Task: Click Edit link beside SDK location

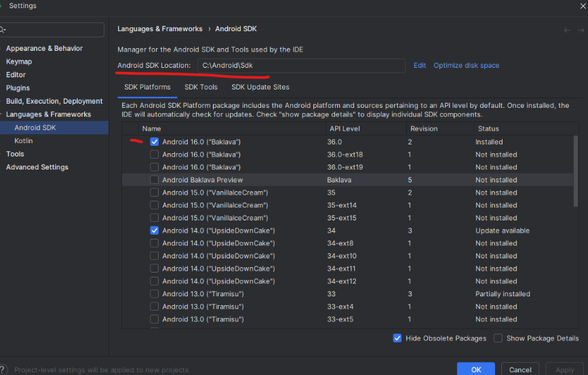Action: point(420,65)
